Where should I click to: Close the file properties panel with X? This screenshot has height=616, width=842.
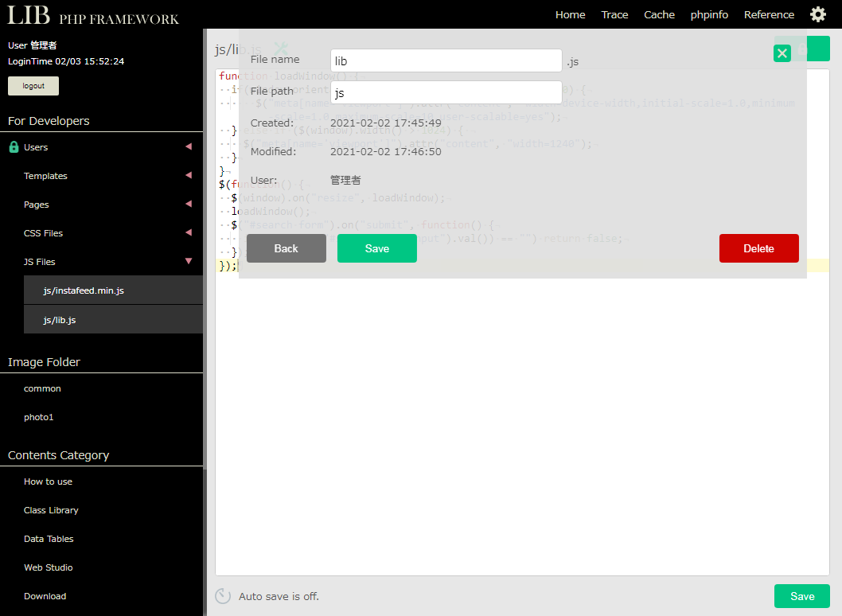[x=782, y=53]
